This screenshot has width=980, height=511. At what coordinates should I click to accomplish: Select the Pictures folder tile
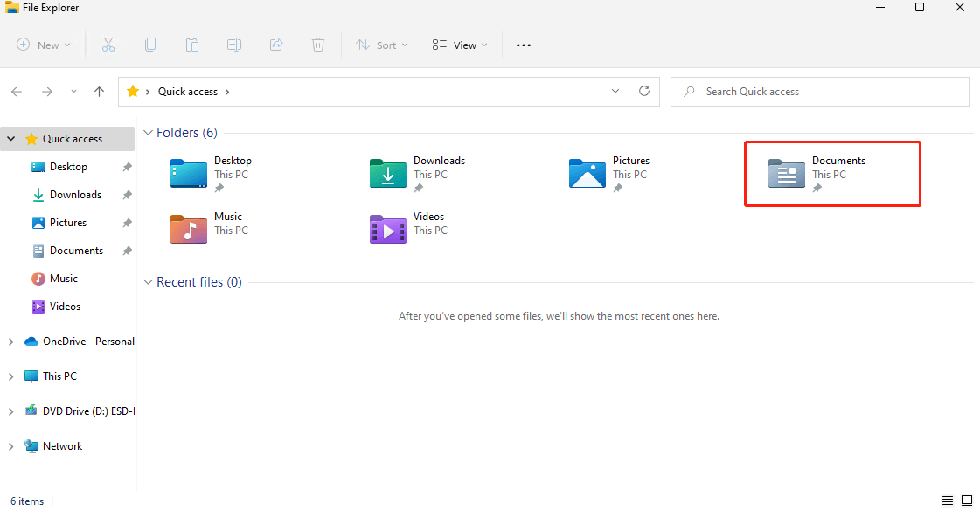[x=610, y=174]
